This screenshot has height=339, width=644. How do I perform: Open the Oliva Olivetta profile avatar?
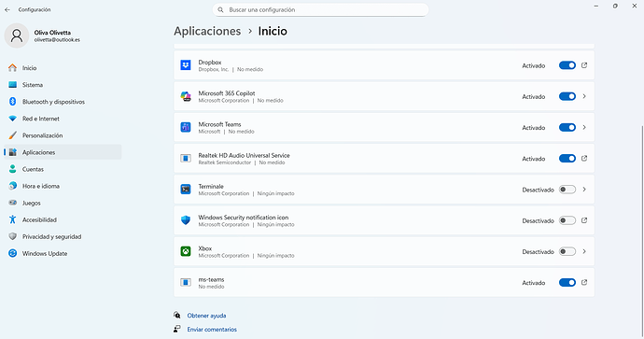17,35
